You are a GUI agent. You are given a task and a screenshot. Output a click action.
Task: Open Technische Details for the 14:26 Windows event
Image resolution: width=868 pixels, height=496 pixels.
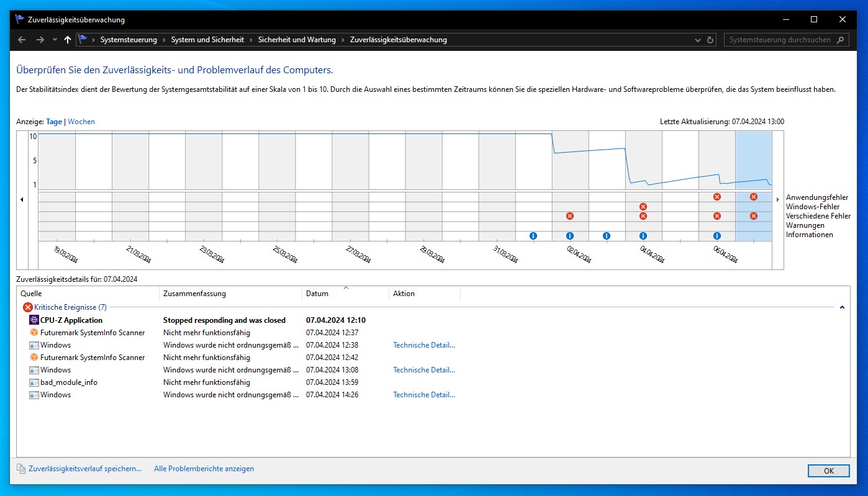click(424, 395)
